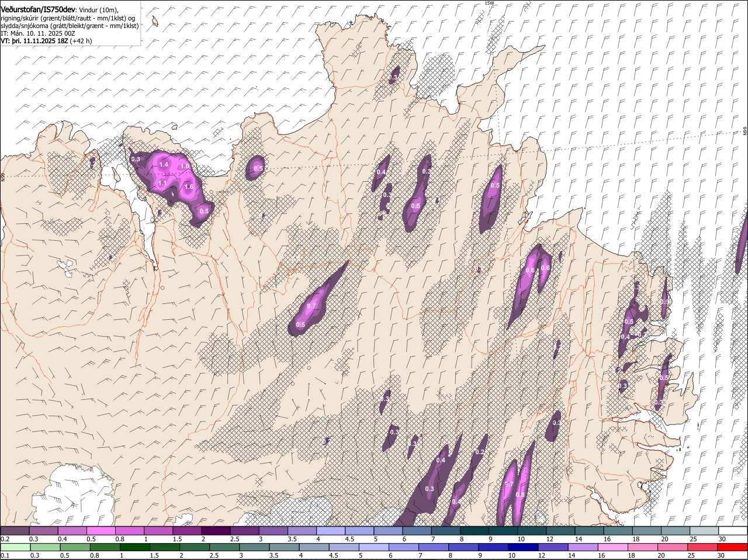Screen dimensions: 748x560
Task: Pick the 3–3.5 gray-green swatch, lower legend
Action: click(254, 548)
